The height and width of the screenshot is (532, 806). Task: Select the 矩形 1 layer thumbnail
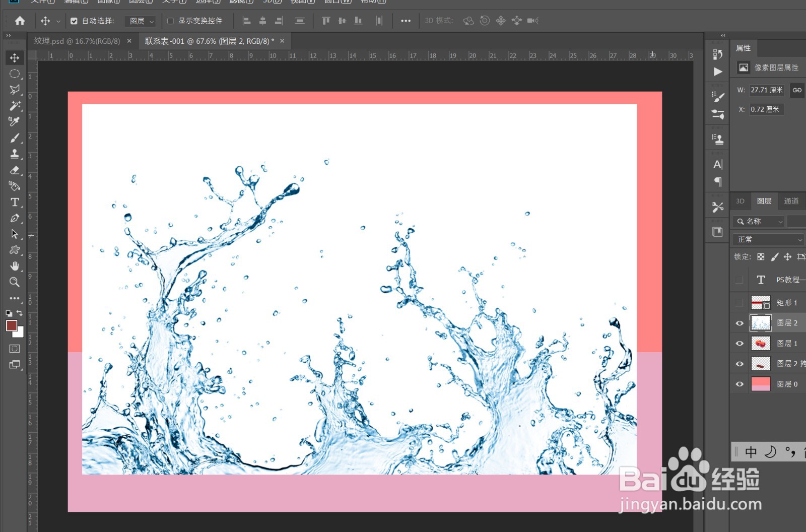(761, 303)
